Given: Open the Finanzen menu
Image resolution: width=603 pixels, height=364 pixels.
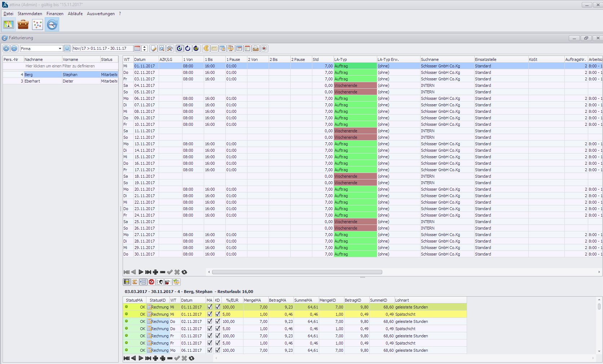Looking at the screenshot, I should pos(55,14).
